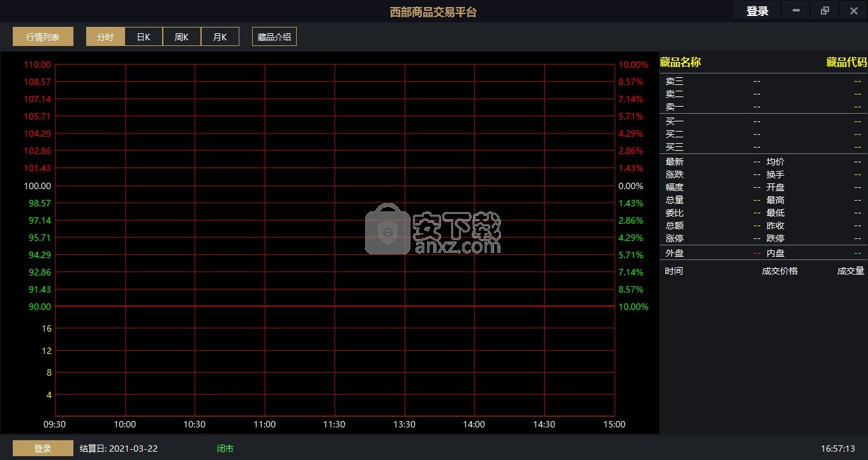
Task: Click the 涨停 label
Action: (675, 238)
